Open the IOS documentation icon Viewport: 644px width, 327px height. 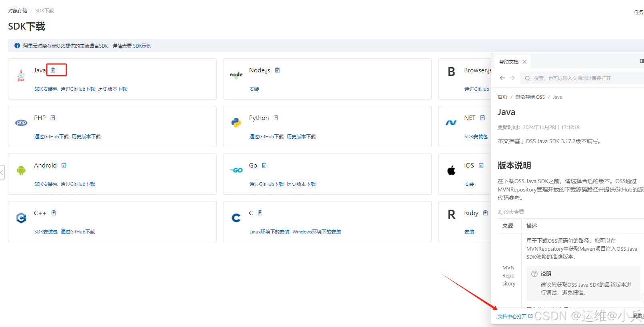click(481, 165)
